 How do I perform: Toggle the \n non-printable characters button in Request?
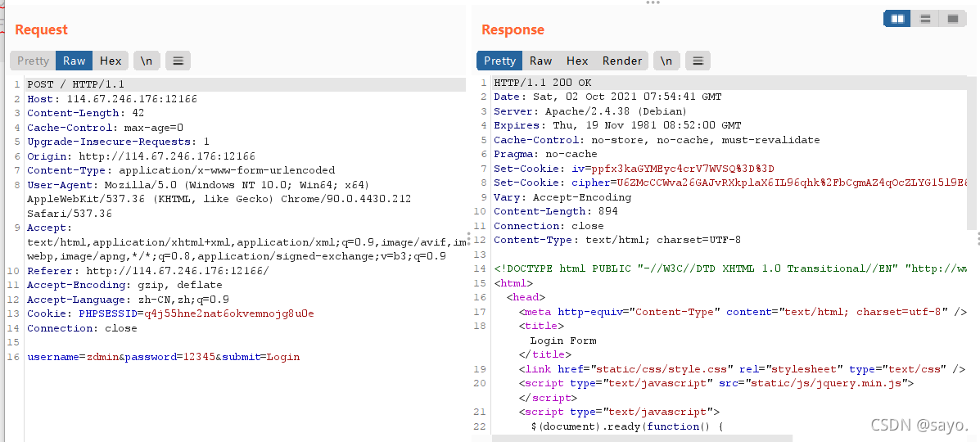[x=147, y=61]
